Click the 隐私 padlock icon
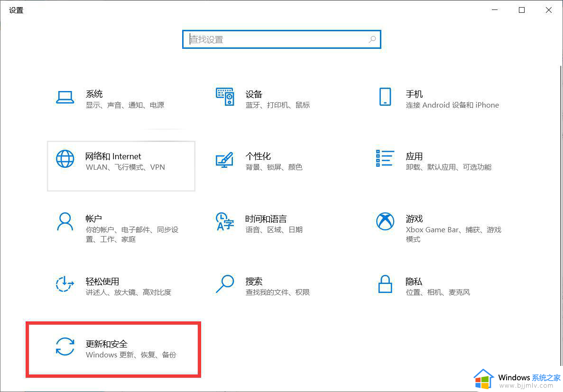The image size is (563, 392). pos(385,284)
